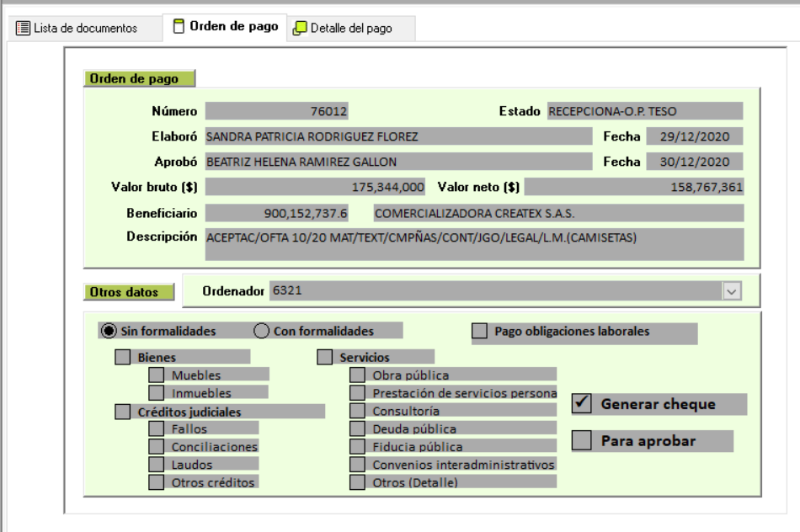Select the Orden de pago tab
The image size is (800, 532).
(x=224, y=27)
